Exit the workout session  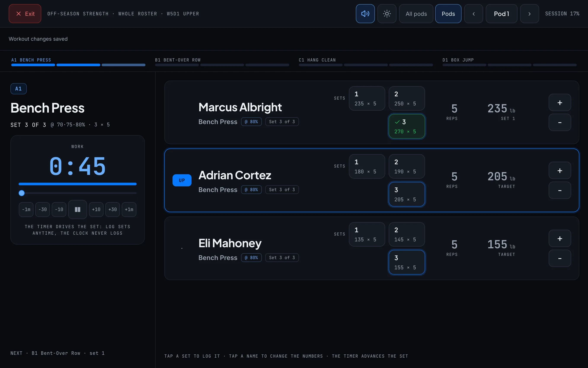point(25,14)
